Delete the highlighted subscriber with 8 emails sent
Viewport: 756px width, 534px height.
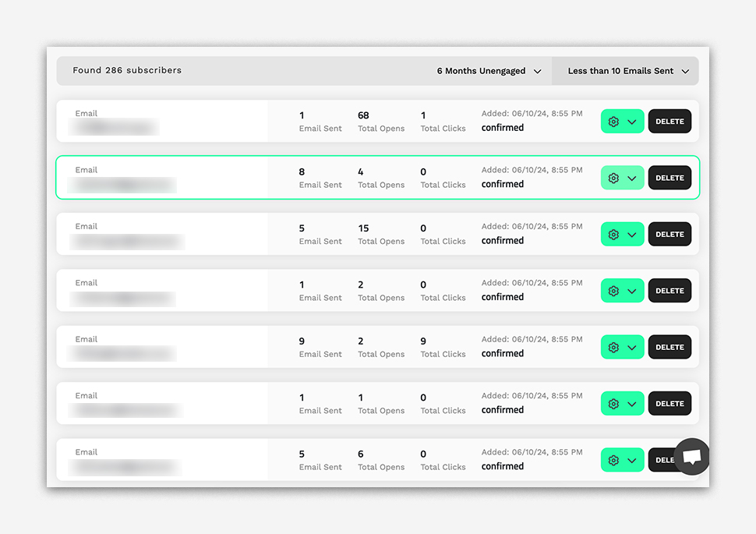pyautogui.click(x=669, y=178)
